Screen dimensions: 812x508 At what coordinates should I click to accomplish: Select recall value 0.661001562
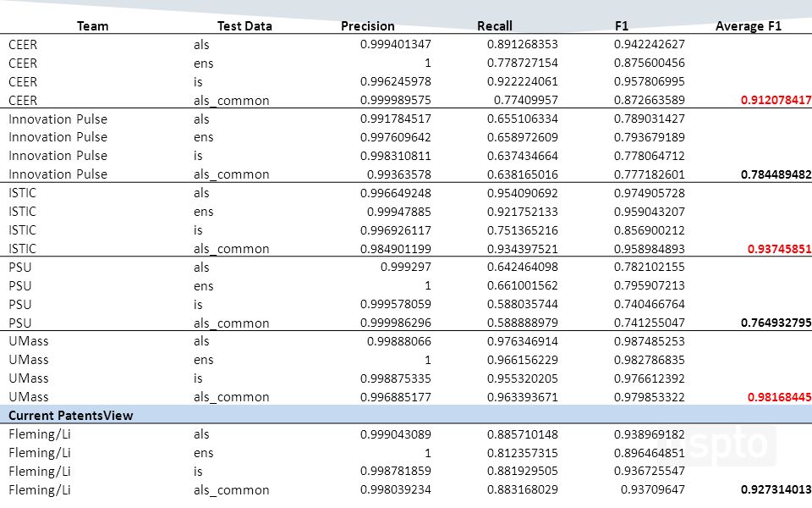click(523, 285)
